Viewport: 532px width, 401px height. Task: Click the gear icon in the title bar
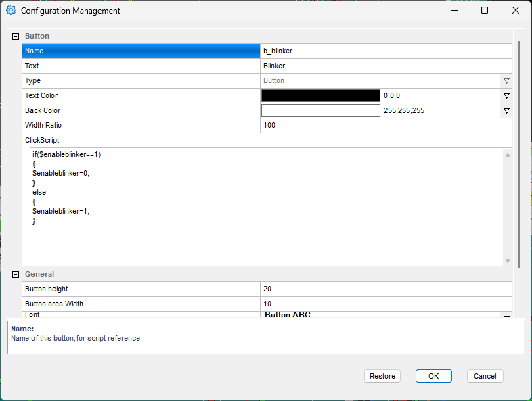11,10
